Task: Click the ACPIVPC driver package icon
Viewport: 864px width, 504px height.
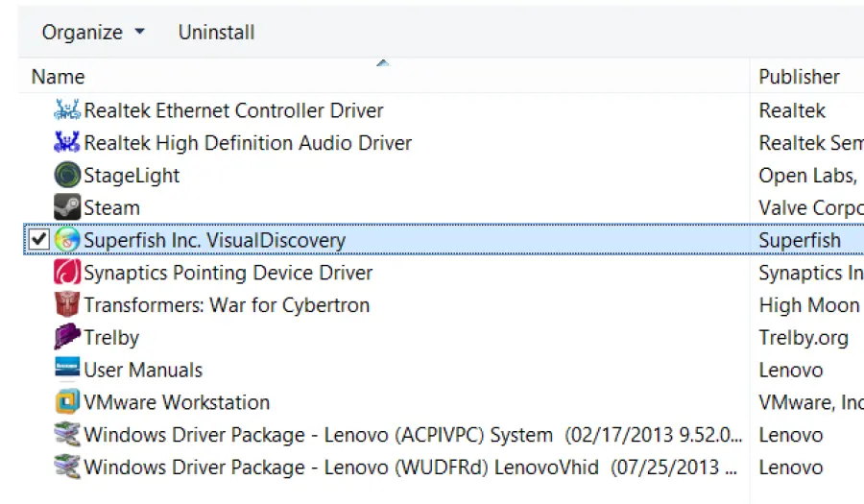Action: [x=67, y=435]
